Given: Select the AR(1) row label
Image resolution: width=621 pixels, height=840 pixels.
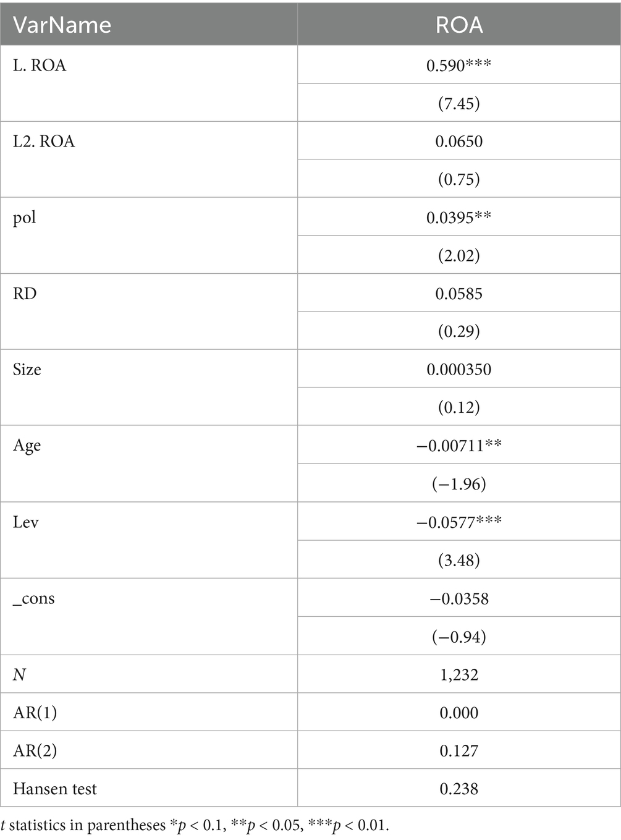Looking at the screenshot, I should 35,713.
